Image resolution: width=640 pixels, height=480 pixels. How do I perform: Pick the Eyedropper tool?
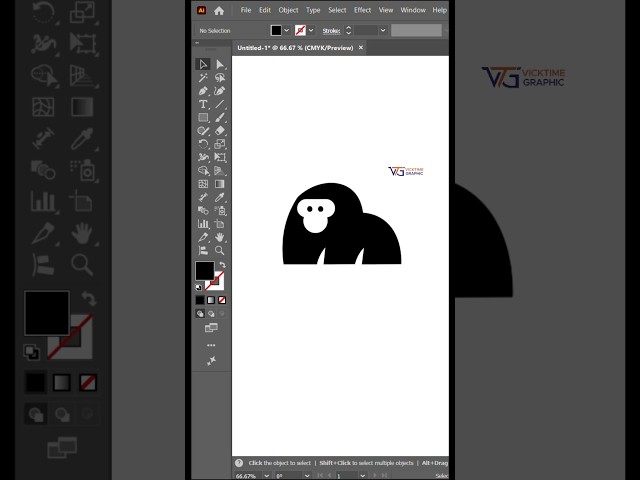click(220, 197)
